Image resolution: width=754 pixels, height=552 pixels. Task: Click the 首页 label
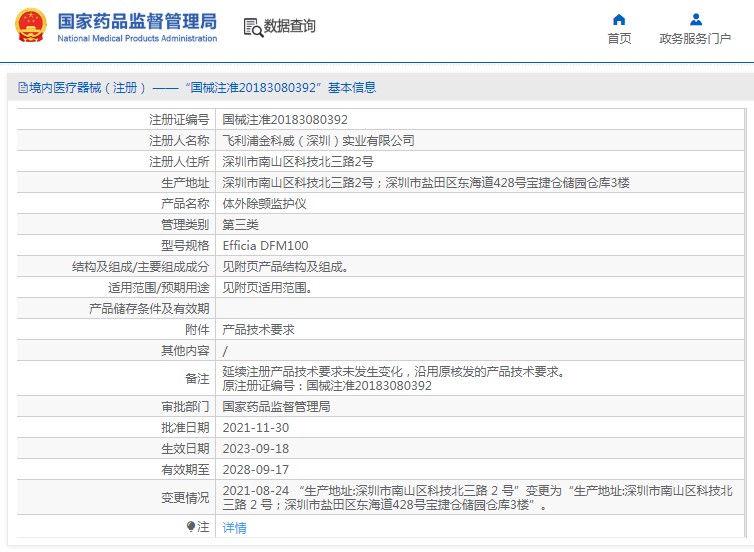[x=619, y=38]
